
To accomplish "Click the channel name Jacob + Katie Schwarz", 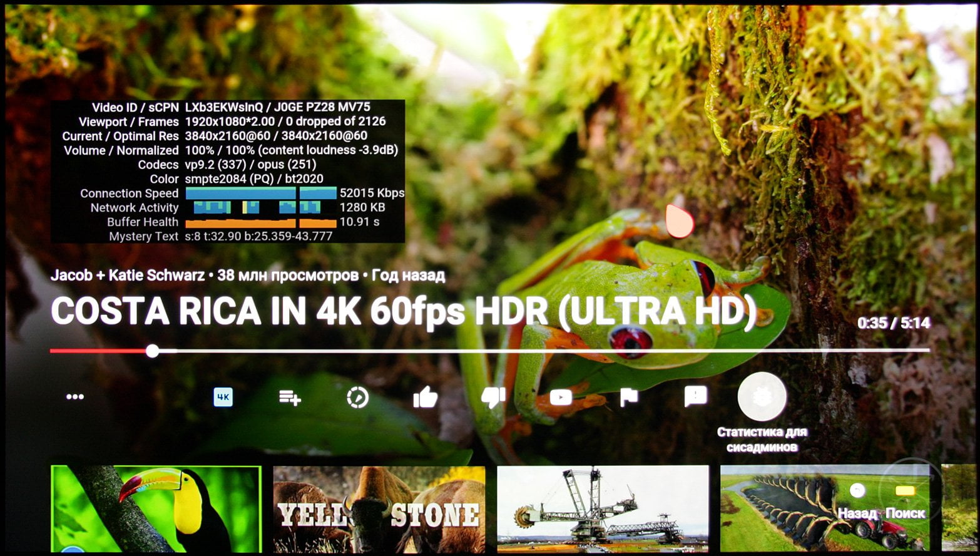I will (x=128, y=275).
